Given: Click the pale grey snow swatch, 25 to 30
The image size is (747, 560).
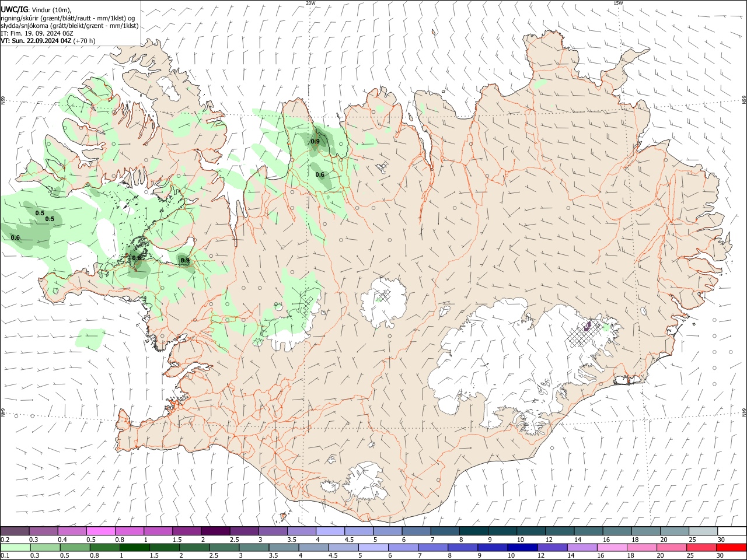Looking at the screenshot, I should [703, 531].
